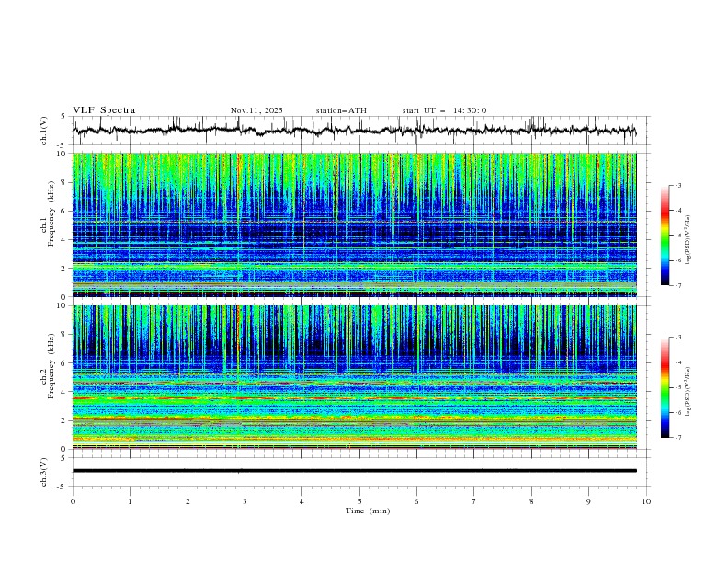Click the flat ch.3 voltage trace
This screenshot has width=728, height=563.
pyautogui.click(x=355, y=471)
